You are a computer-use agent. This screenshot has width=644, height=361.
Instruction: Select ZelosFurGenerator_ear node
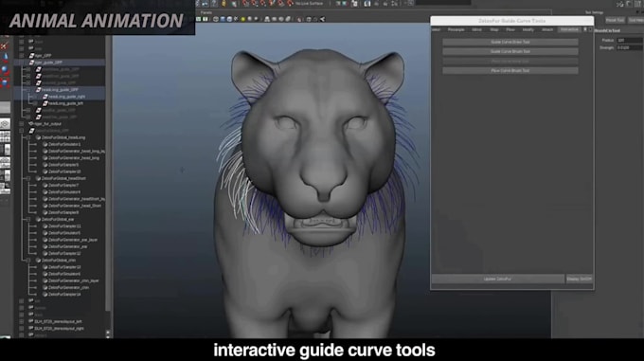click(68, 247)
